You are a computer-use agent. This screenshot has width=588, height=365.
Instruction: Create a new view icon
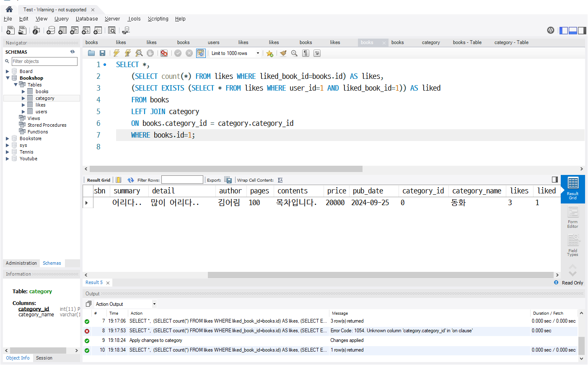click(x=74, y=30)
